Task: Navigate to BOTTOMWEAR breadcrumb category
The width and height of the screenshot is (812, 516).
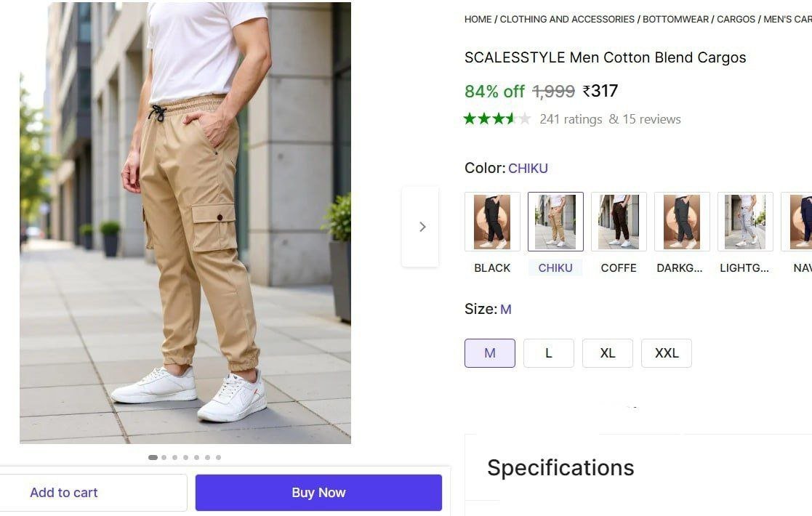Action: click(675, 20)
